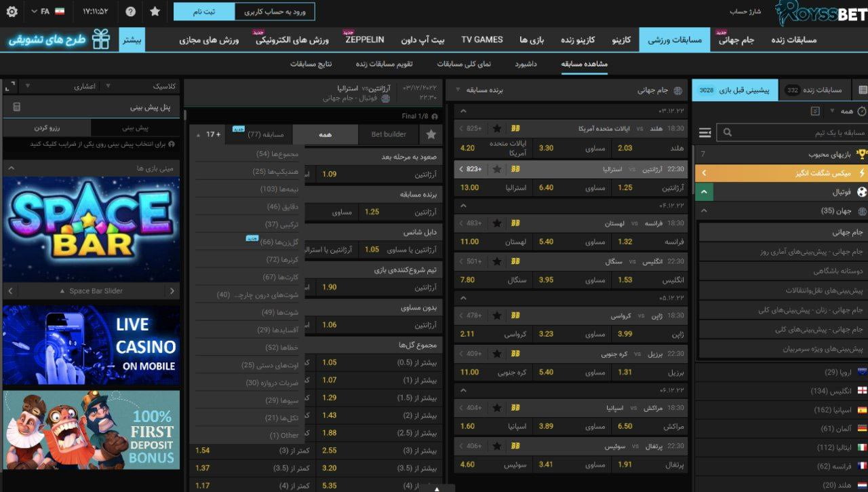Click the hamburger list icon above the search box
The image size is (868, 492).
click(705, 133)
